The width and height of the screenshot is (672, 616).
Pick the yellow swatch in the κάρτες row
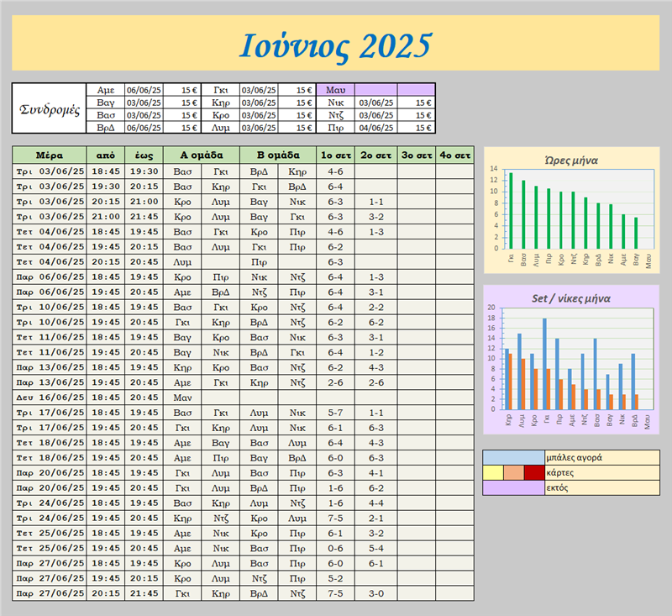492,473
